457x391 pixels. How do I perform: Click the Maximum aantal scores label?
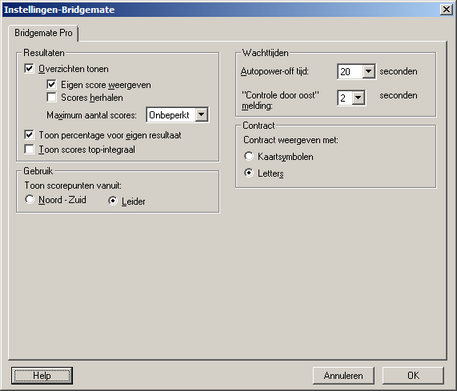(91, 115)
